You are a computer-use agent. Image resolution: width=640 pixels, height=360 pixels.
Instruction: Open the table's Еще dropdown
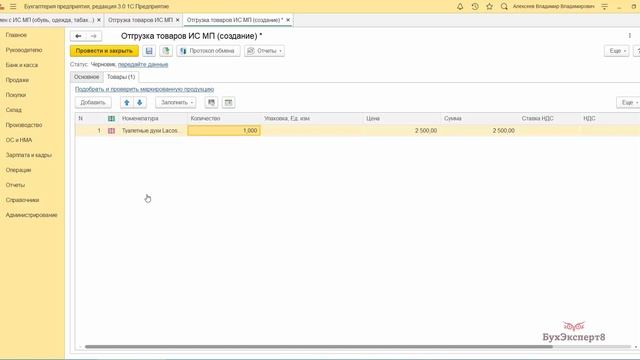pyautogui.click(x=629, y=102)
